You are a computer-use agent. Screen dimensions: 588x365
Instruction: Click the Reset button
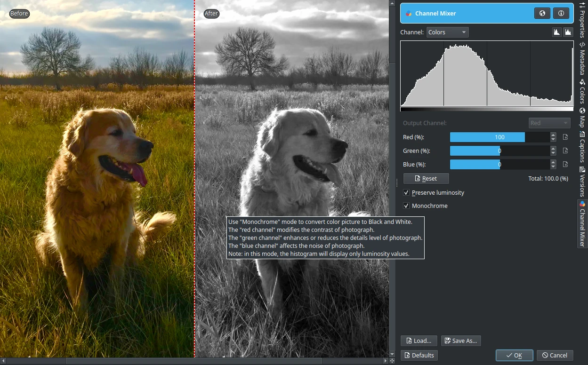coord(426,179)
